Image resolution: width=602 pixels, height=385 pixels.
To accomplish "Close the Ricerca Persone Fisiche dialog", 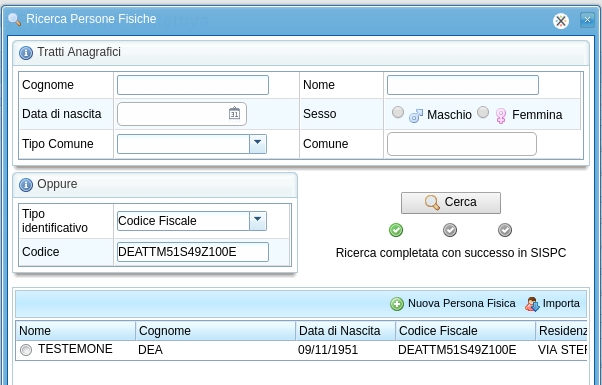I will coord(587,20).
